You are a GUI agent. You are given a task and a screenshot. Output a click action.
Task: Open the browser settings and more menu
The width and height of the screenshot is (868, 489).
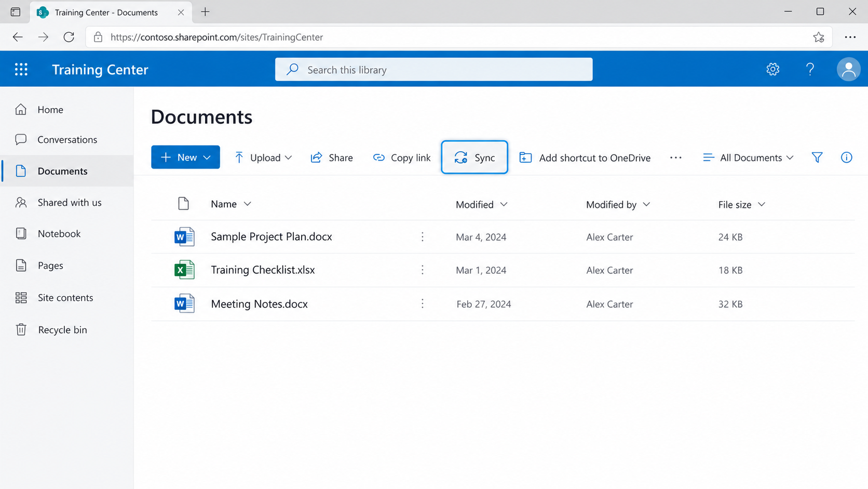(850, 37)
